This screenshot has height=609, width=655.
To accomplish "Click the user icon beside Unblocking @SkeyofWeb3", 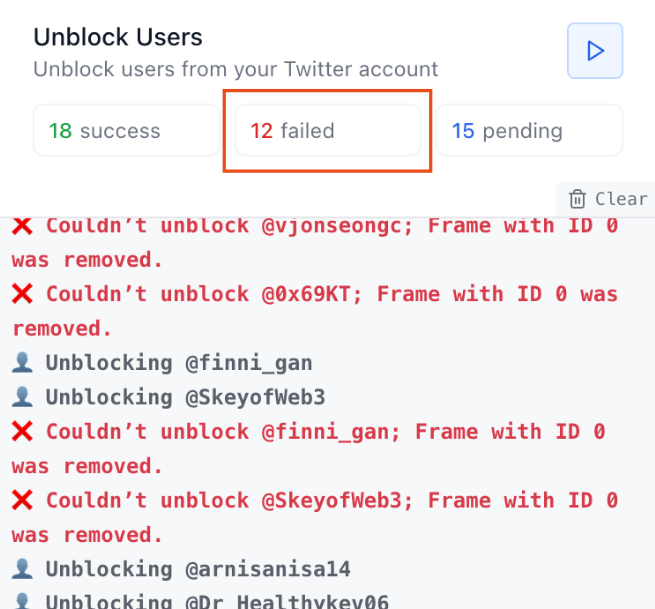I will [22, 397].
